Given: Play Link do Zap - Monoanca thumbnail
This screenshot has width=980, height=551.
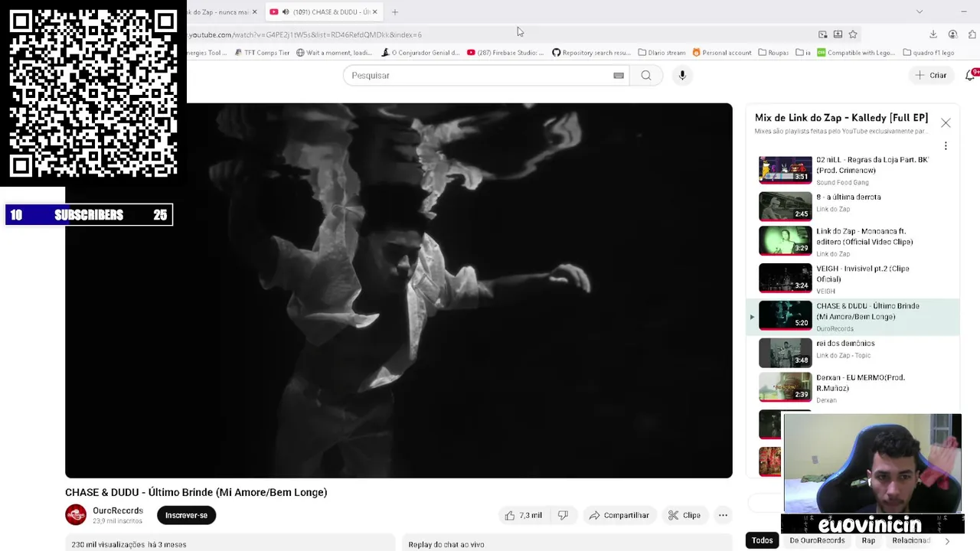Looking at the screenshot, I should coord(785,240).
